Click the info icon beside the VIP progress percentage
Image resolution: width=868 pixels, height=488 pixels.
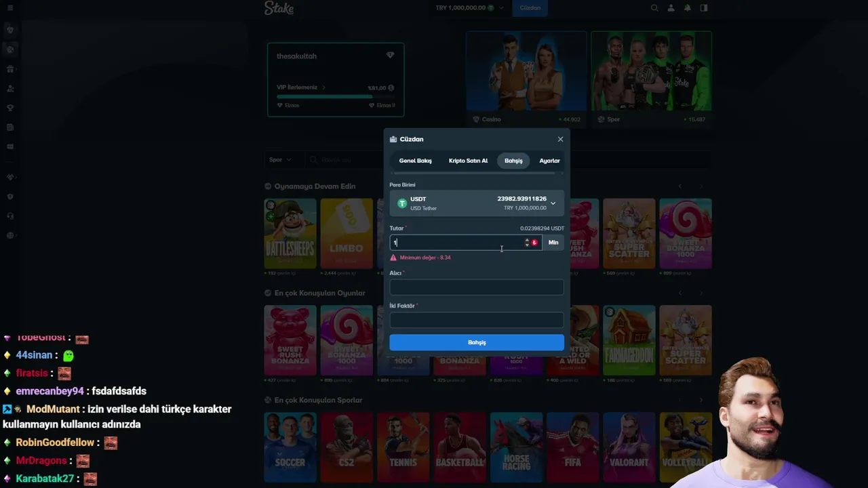391,87
